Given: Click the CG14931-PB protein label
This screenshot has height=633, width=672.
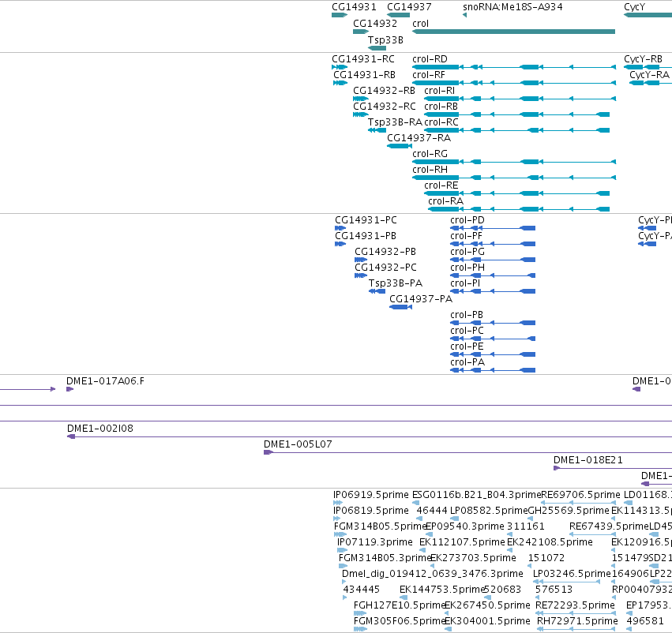Looking at the screenshot, I should pyautogui.click(x=365, y=235).
